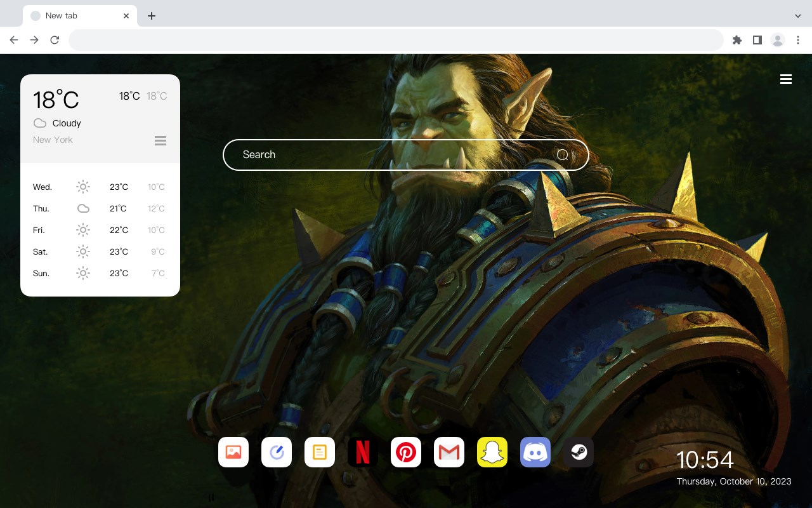Click Thursday's cloud forecast icon
Viewport: 812px width, 508px height.
point(83,208)
